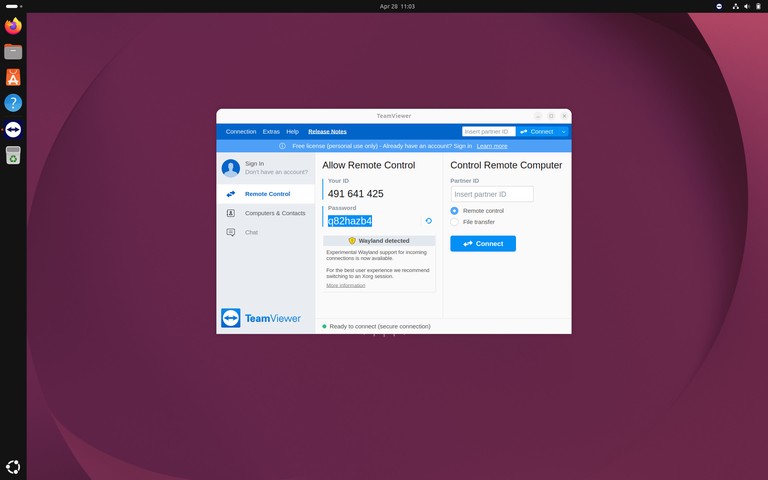Open the Extras menu
Screen dimensions: 768x480
271,132
